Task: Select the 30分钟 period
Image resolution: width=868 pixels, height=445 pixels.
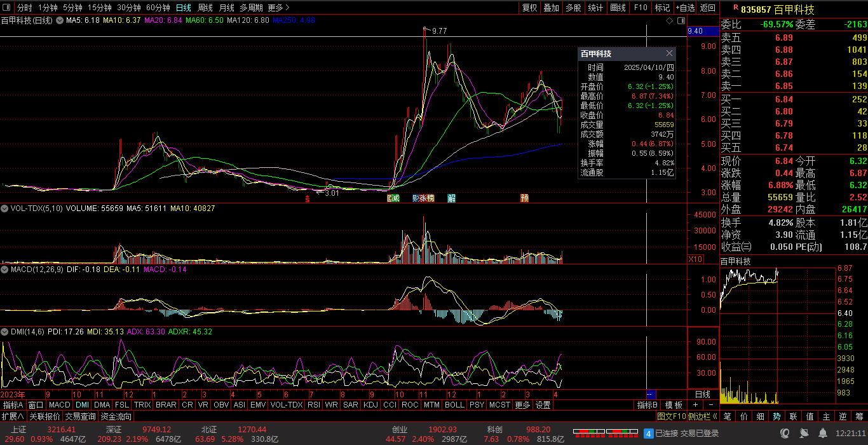Action: coord(129,8)
